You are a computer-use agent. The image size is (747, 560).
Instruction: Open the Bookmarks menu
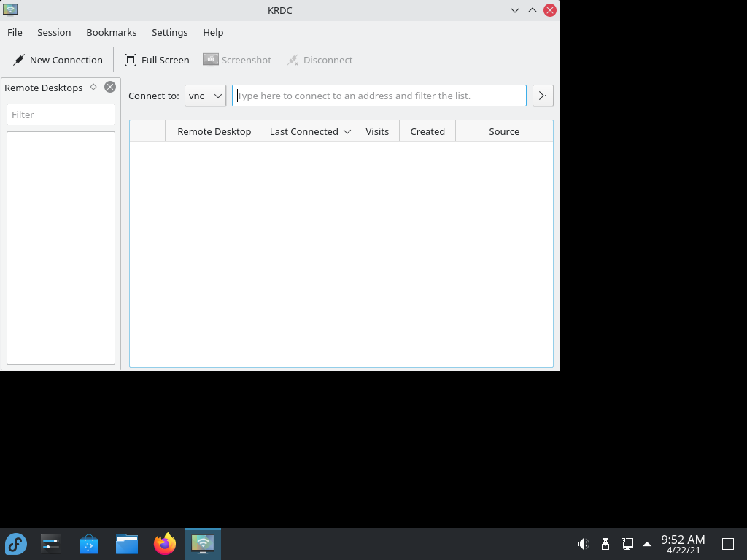tap(112, 32)
